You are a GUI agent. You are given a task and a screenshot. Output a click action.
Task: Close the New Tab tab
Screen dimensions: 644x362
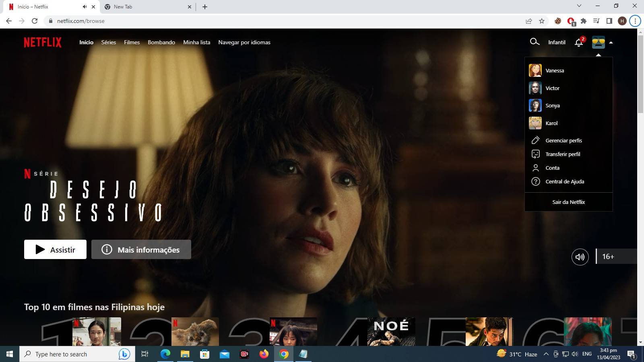[x=190, y=7]
